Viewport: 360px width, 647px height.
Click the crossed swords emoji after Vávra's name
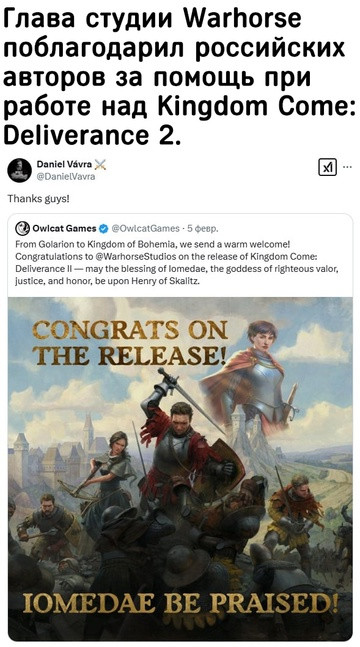click(x=100, y=165)
